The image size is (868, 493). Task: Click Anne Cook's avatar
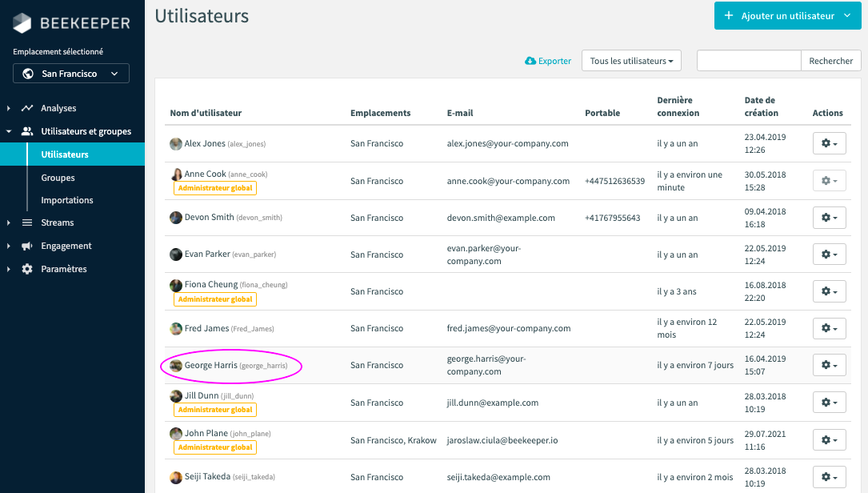[x=176, y=174]
